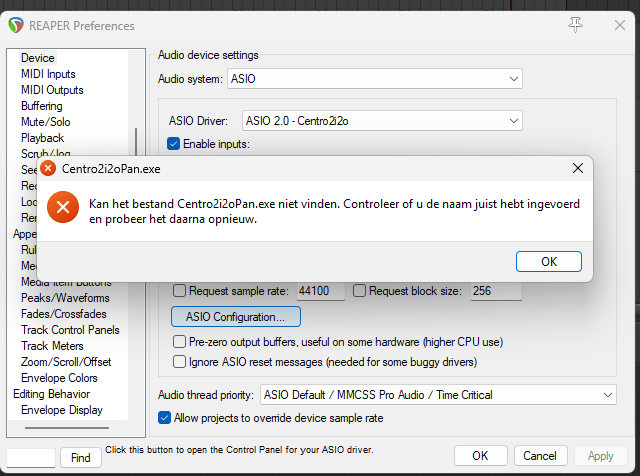Enable Request sample rate checkbox
640x476 pixels.
tap(179, 291)
